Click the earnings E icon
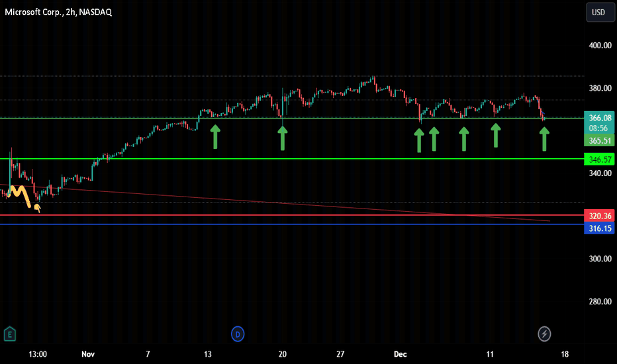The image size is (617, 364). 9,334
